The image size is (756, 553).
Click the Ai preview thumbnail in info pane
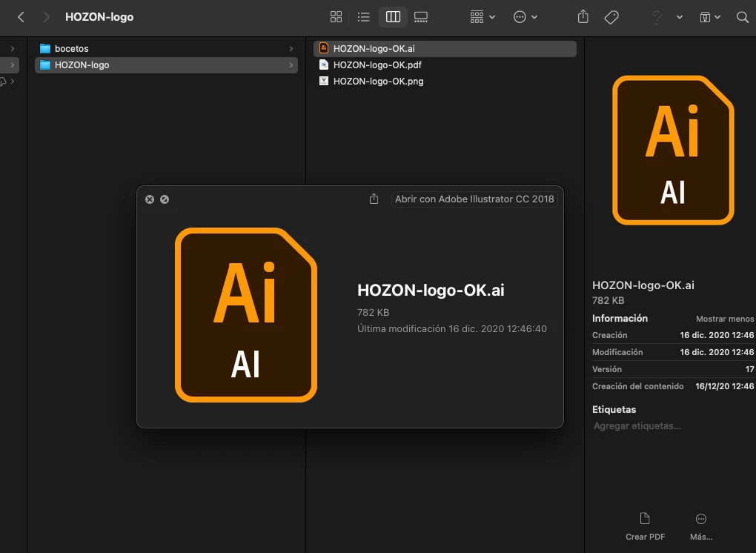coord(673,150)
